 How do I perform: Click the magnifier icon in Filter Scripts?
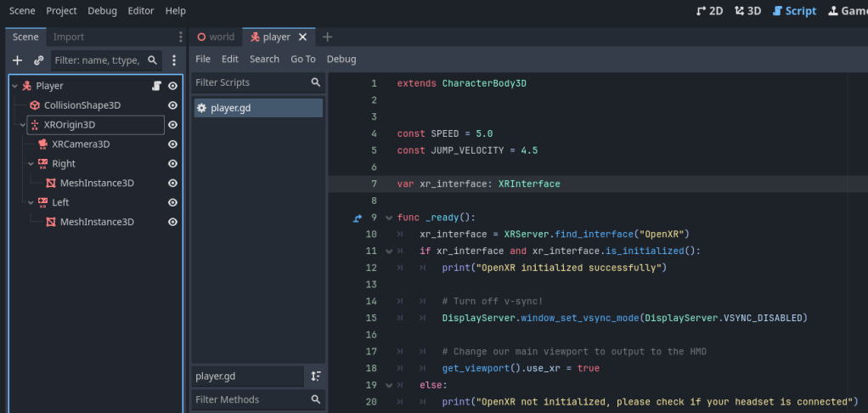[x=316, y=82]
